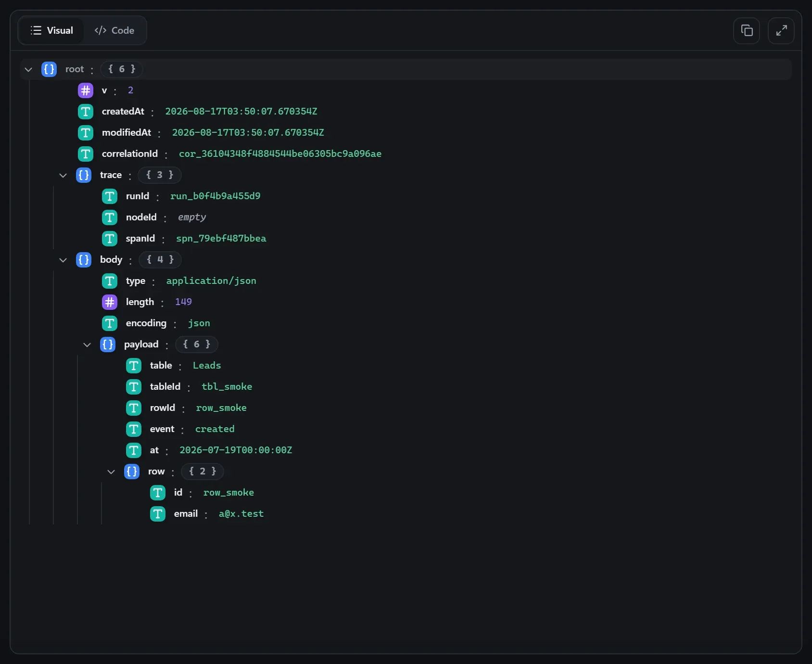Image resolution: width=812 pixels, height=664 pixels.
Task: Switch to the Visual tab
Action: click(51, 30)
